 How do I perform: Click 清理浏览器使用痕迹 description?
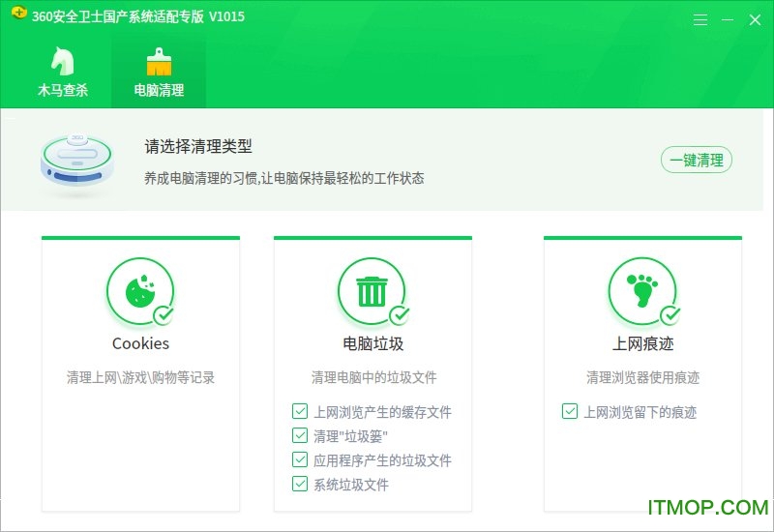tap(642, 377)
